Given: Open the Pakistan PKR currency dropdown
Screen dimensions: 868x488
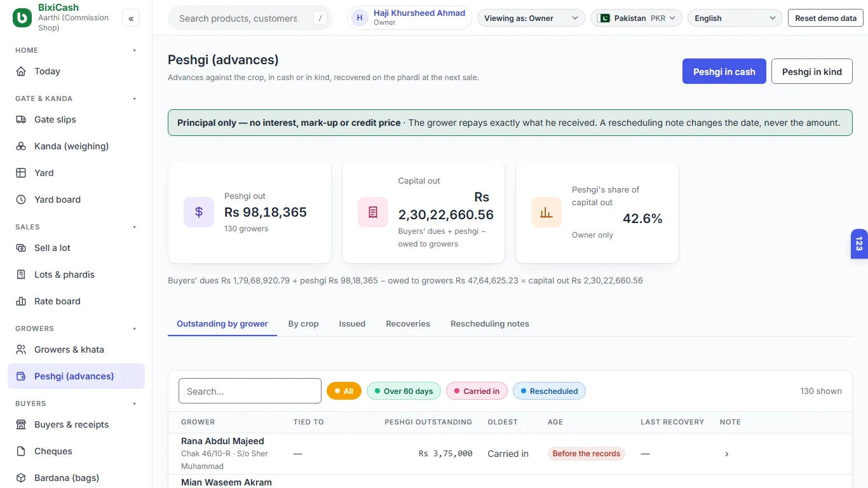Looking at the screenshot, I should (636, 18).
